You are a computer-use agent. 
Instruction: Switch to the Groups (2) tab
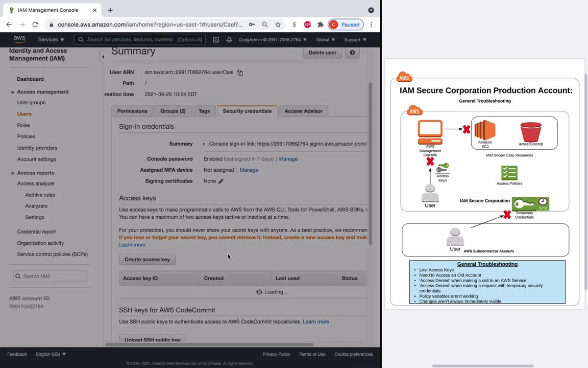pos(173,111)
